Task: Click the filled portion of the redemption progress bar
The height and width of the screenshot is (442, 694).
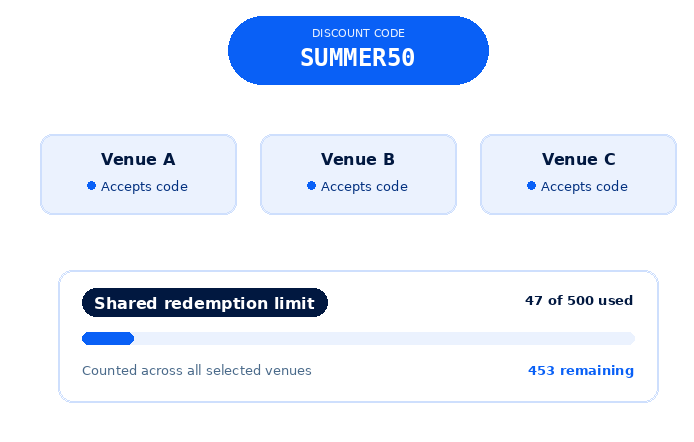Action: [108, 338]
